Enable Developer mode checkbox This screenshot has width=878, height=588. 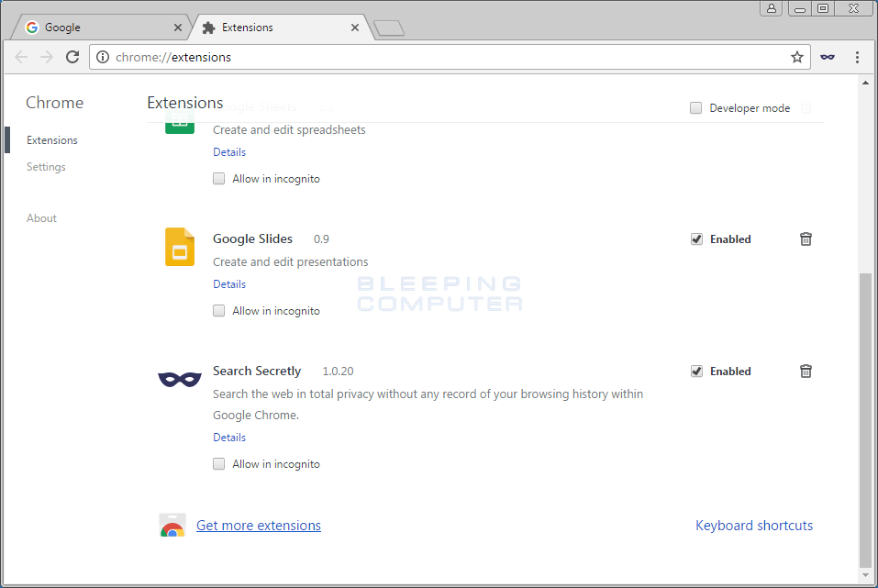tap(695, 108)
